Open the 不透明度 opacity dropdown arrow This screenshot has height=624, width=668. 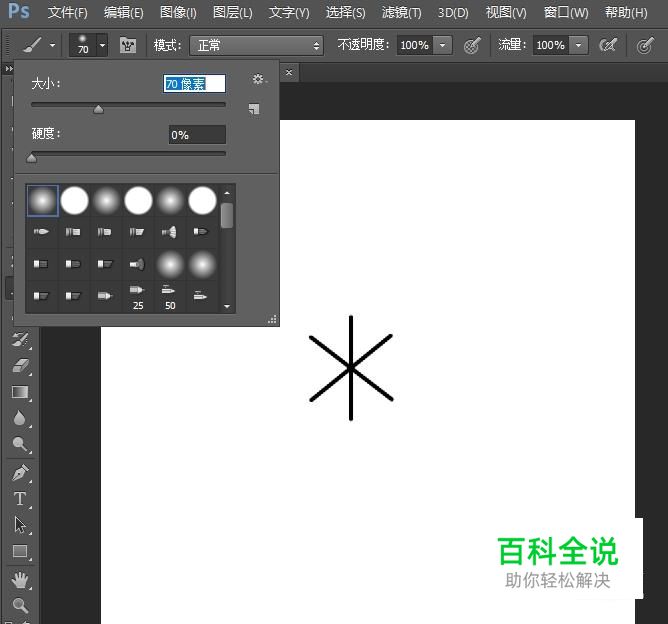(x=443, y=45)
